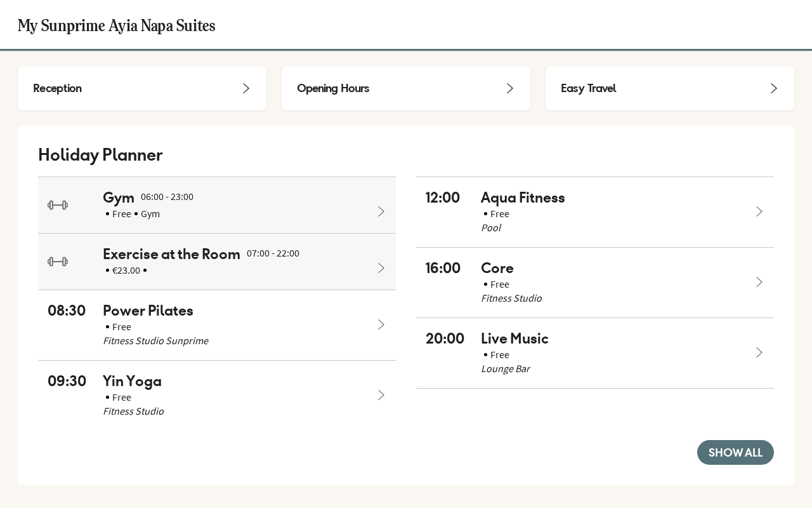Expand Exercise at the Room details arrow
The height and width of the screenshot is (508, 812).
tap(381, 268)
